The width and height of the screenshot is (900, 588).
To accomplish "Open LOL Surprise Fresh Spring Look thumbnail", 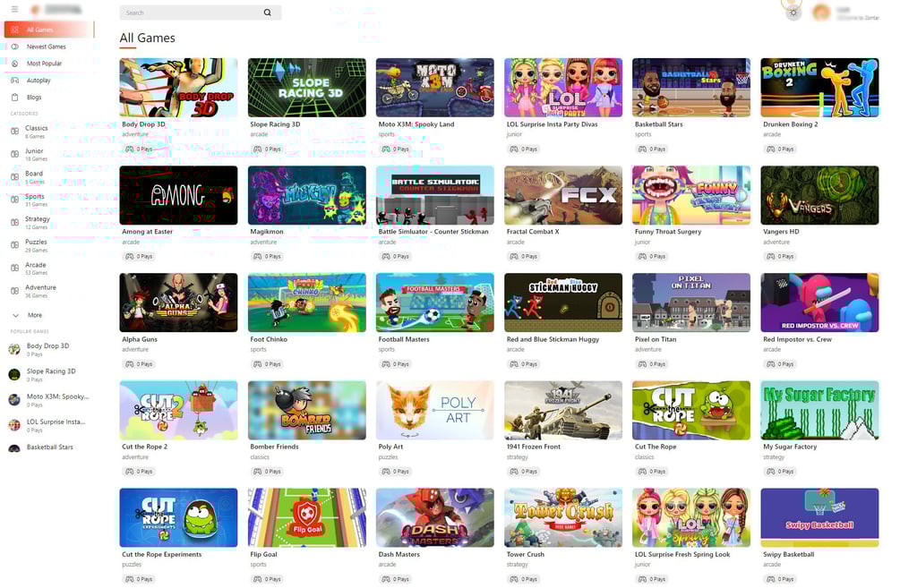I will [691, 517].
